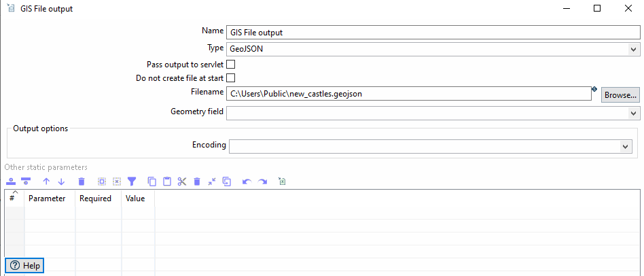
Task: Click into the Name input field
Action: click(x=433, y=32)
